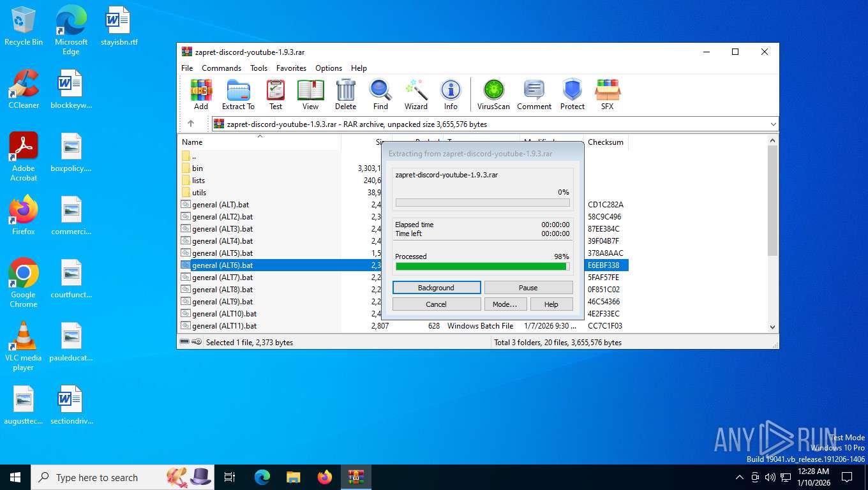Screen dimensions: 868x490
Task: Select the Microsoft Edge desktop shortcut
Action: click(71, 31)
